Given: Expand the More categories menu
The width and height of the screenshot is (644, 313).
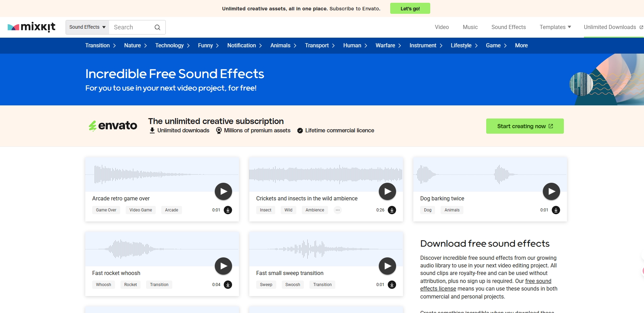Looking at the screenshot, I should (x=521, y=46).
